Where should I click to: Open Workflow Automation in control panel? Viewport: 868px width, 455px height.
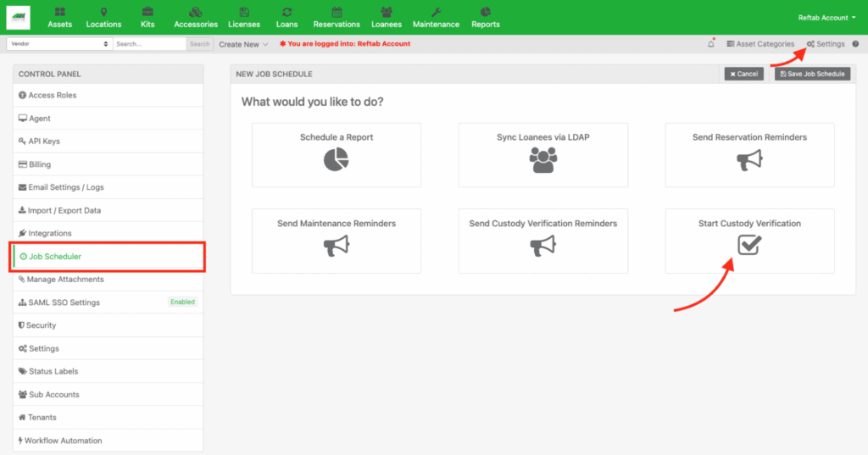tap(63, 441)
